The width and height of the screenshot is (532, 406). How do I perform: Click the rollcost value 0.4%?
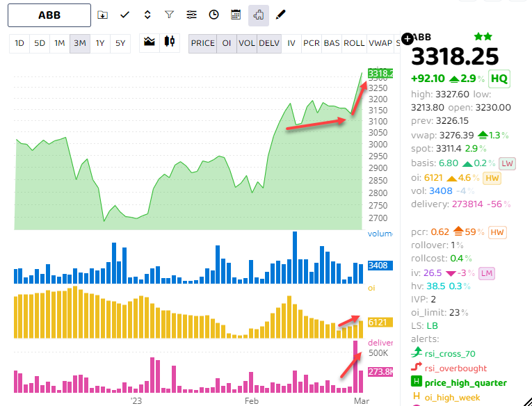(461, 259)
